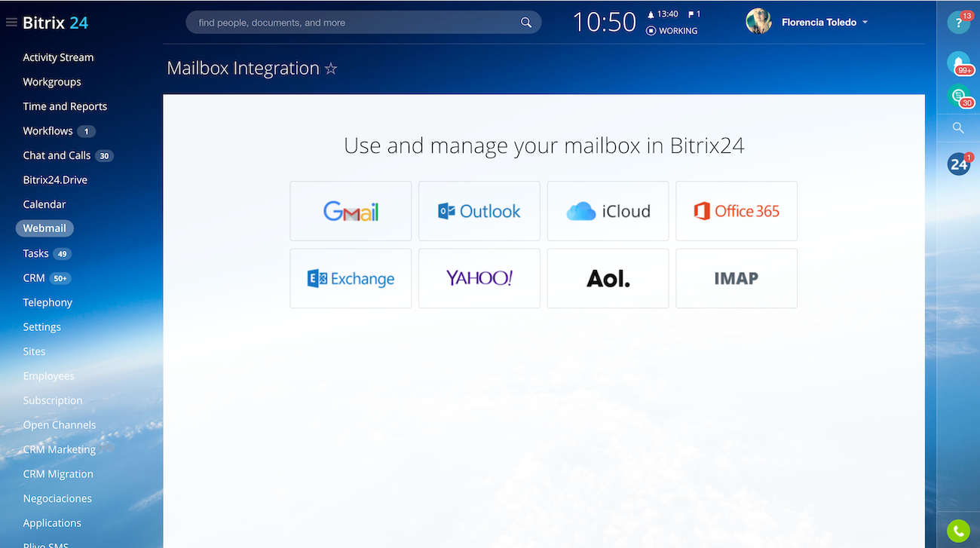Image resolution: width=980 pixels, height=548 pixels.
Task: Expand the Florencia Toledo user menu
Action: [865, 23]
